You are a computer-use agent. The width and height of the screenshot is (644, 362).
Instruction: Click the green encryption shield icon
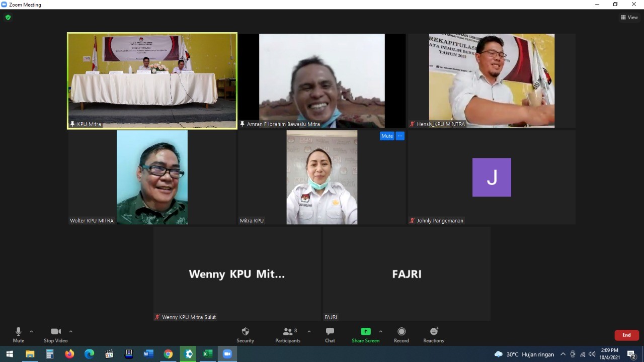point(8,17)
